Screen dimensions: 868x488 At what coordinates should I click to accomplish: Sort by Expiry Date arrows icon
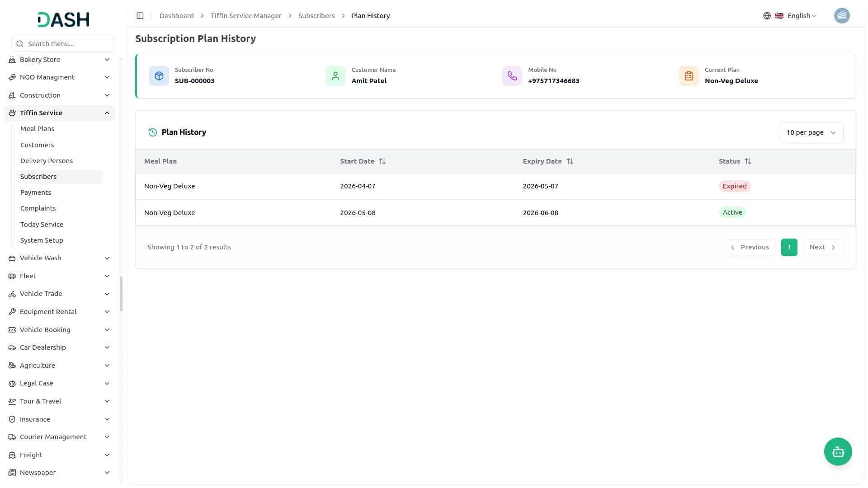[x=570, y=161]
